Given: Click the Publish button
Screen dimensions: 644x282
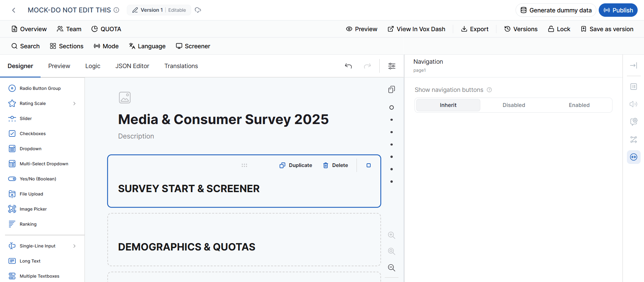Looking at the screenshot, I should 618,10.
